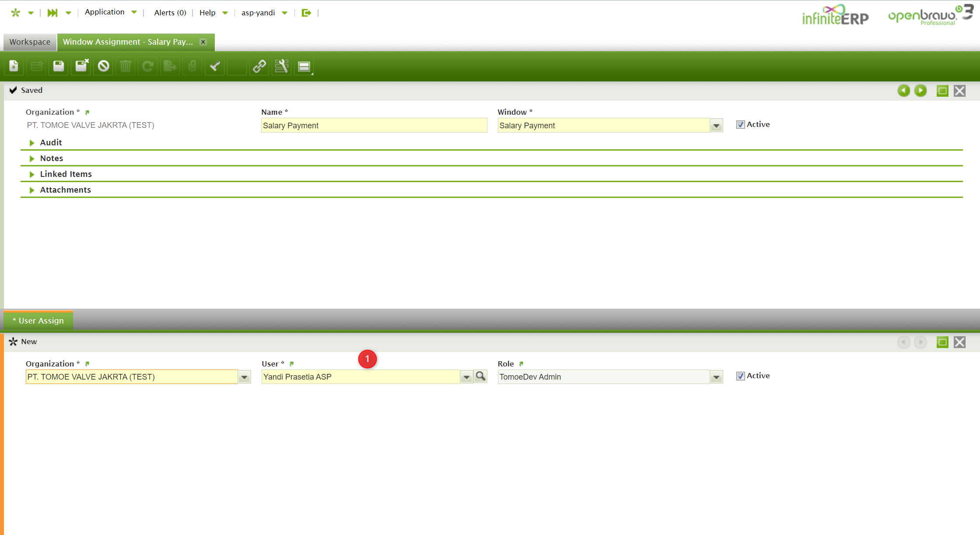Go to next record green arrow

point(920,91)
